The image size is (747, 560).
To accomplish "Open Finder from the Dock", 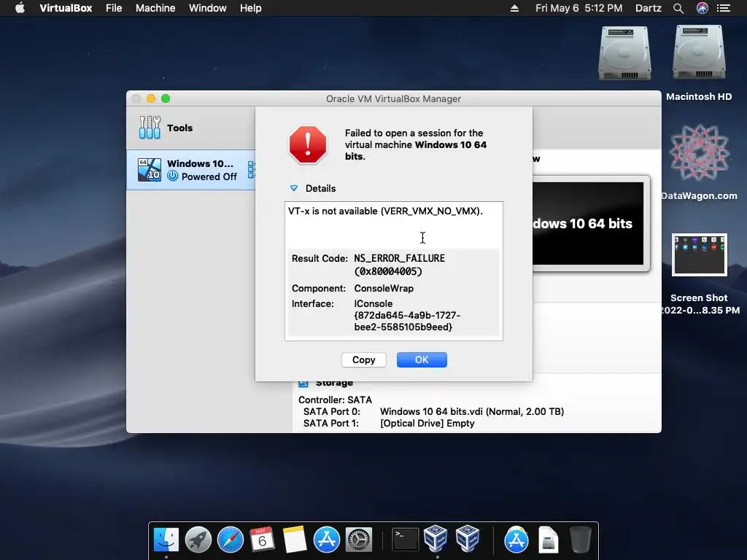I will click(x=166, y=540).
